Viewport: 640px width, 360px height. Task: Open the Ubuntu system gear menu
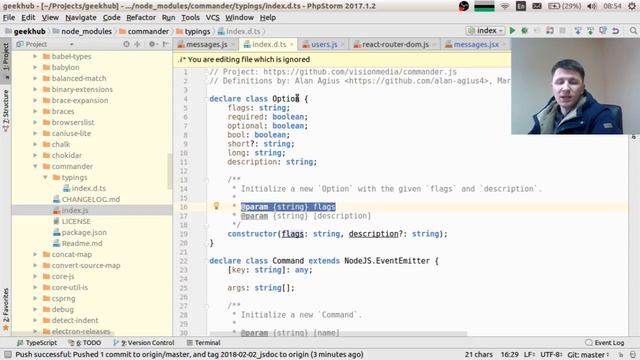[x=632, y=6]
